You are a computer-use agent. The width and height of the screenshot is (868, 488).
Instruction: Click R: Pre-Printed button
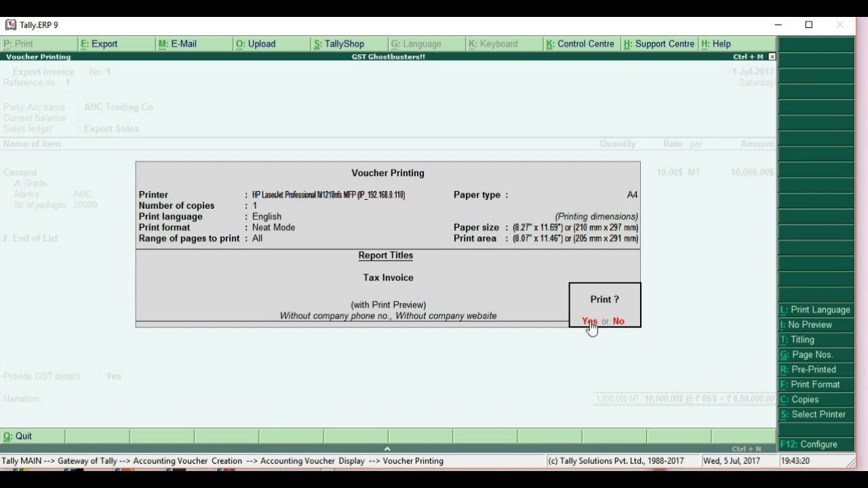click(x=816, y=369)
